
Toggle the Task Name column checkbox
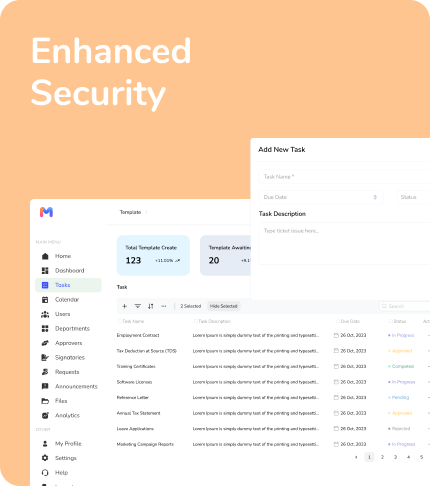point(119,321)
